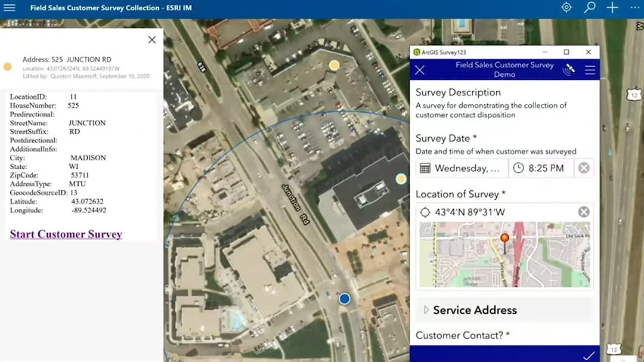Image resolution: width=644 pixels, height=362 pixels.
Task: Open the ellipsis overflow menu on the toolbar
Action: [634, 8]
